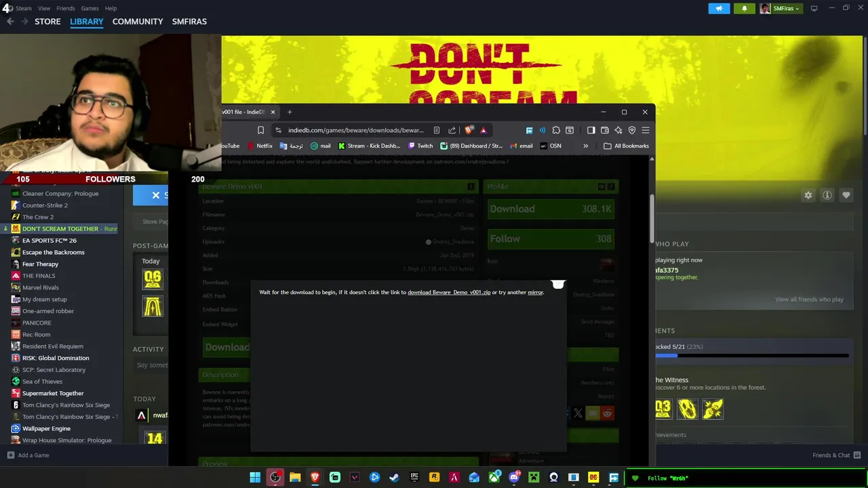Toggle favorite heart for the game
This screenshot has height=488, width=868.
pyautogui.click(x=846, y=195)
